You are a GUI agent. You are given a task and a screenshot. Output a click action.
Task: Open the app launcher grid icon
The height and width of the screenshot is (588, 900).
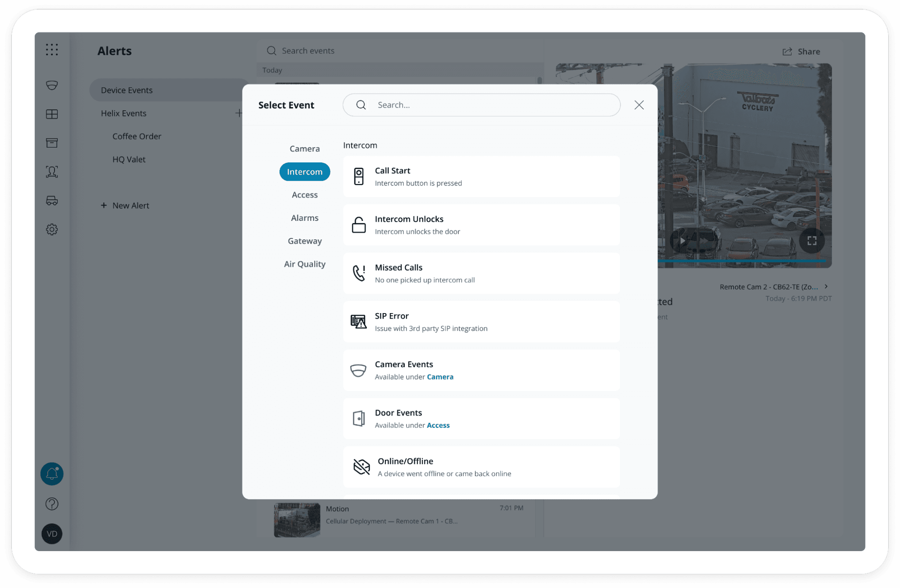[x=52, y=50]
